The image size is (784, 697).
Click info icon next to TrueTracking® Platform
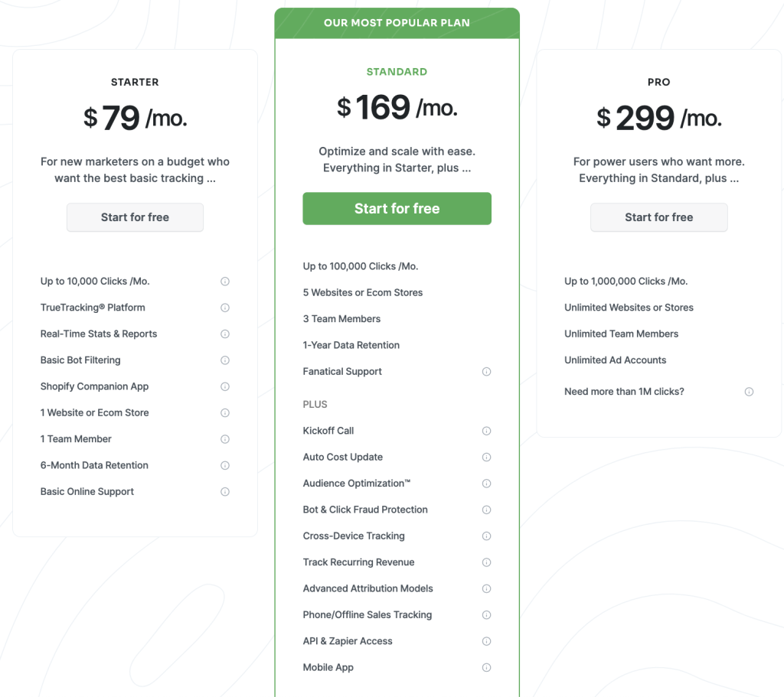point(225,308)
